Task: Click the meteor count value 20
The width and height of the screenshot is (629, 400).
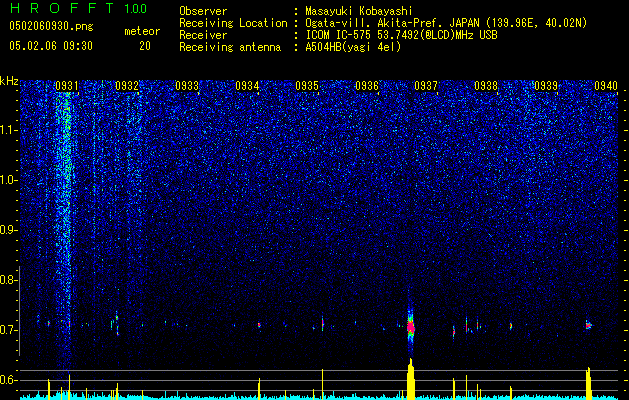Action: (145, 46)
